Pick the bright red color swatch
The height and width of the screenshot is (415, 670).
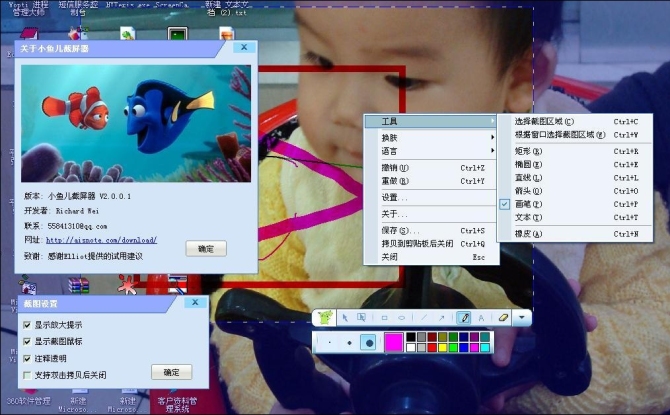pos(432,347)
